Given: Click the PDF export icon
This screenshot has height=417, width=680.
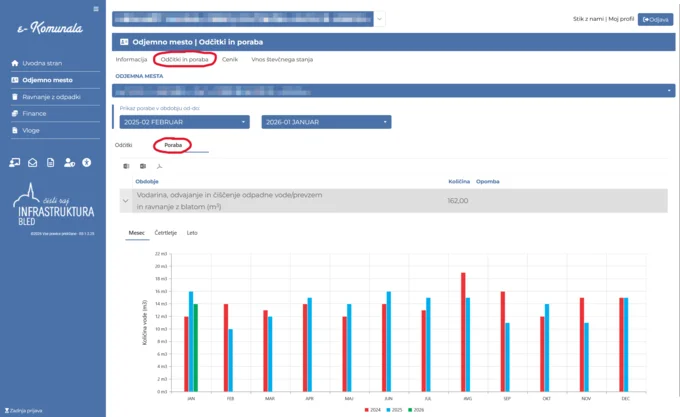Looking at the screenshot, I should click(158, 166).
